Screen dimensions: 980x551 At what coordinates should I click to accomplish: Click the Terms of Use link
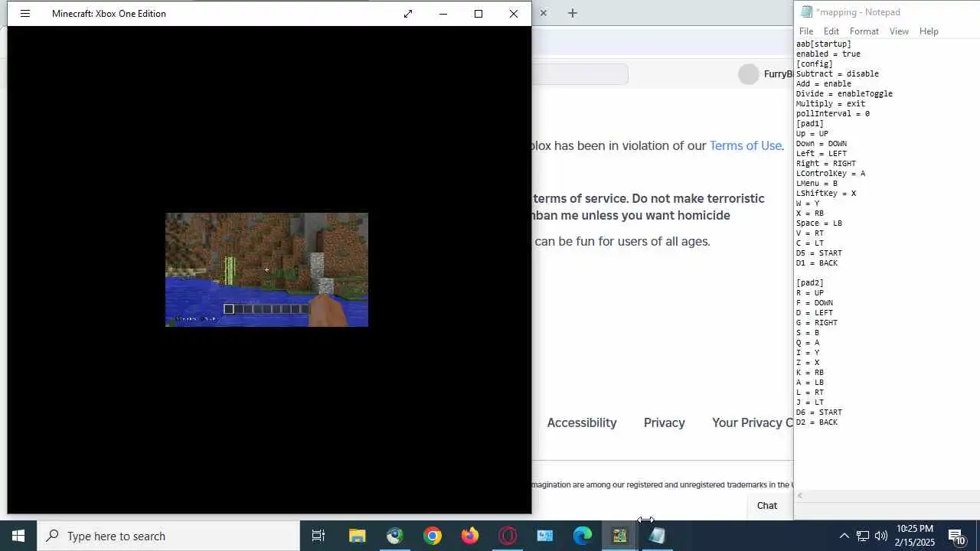pos(745,145)
